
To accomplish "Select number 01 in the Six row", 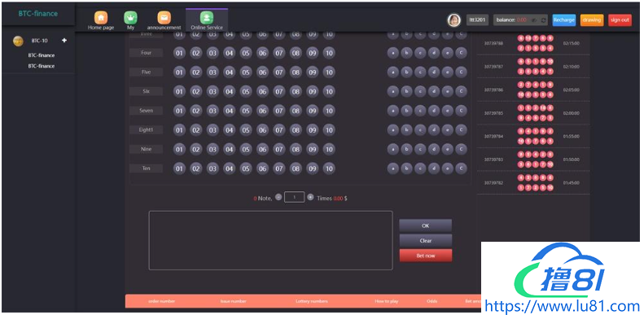I will tap(179, 91).
